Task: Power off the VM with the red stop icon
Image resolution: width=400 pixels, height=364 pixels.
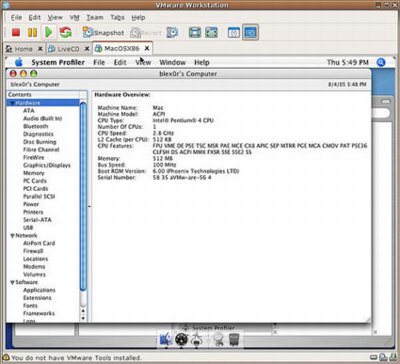Action: [16, 32]
